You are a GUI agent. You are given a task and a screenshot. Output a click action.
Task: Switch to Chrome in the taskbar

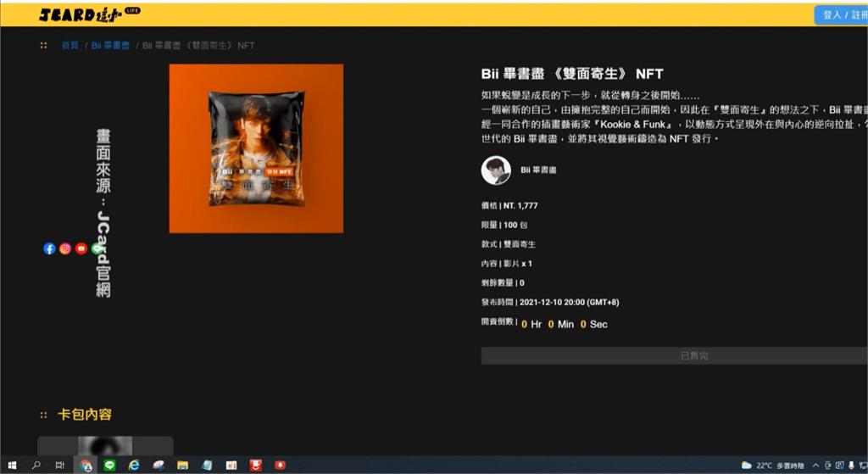coord(86,466)
